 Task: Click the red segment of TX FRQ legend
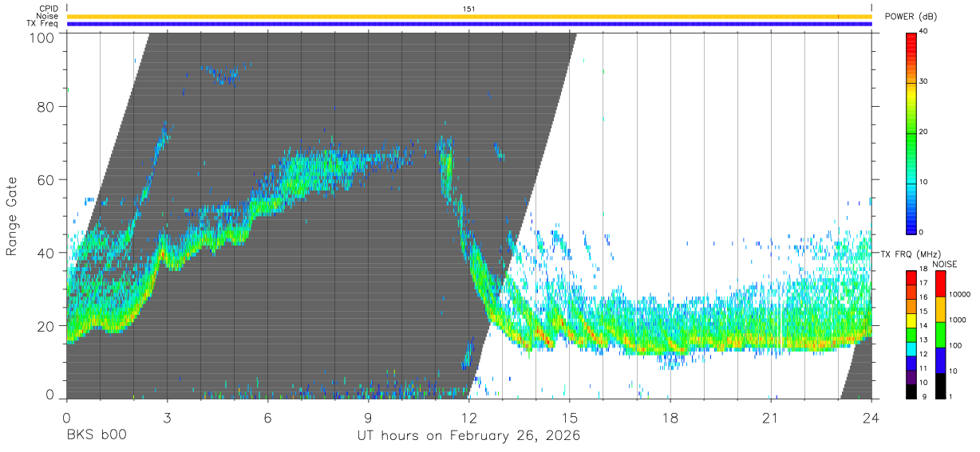[x=911, y=278]
